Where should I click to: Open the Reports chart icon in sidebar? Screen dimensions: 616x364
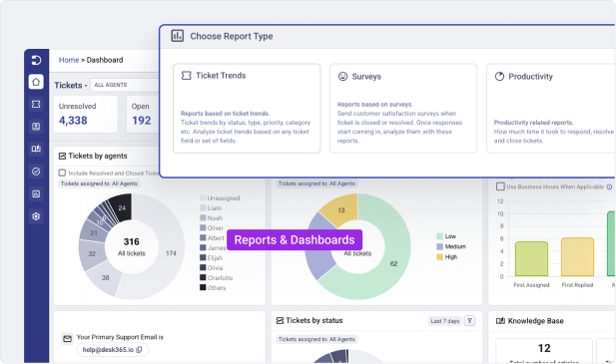point(36,193)
